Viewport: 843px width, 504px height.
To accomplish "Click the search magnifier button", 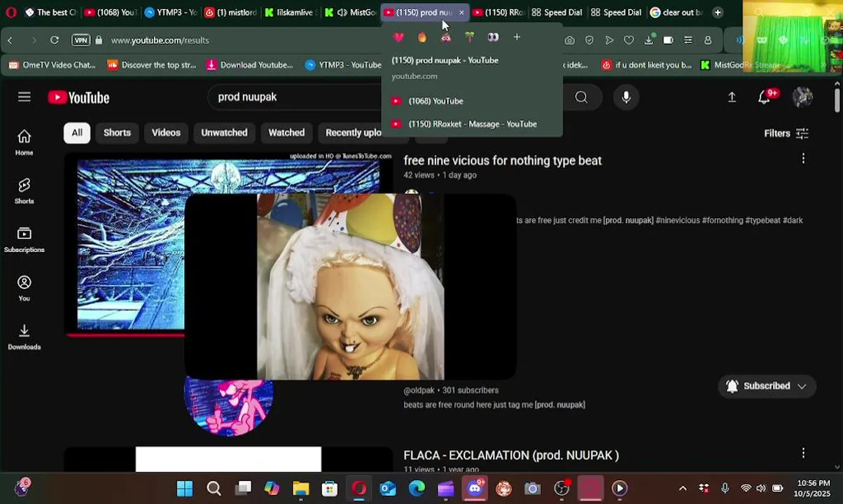I will click(x=581, y=97).
